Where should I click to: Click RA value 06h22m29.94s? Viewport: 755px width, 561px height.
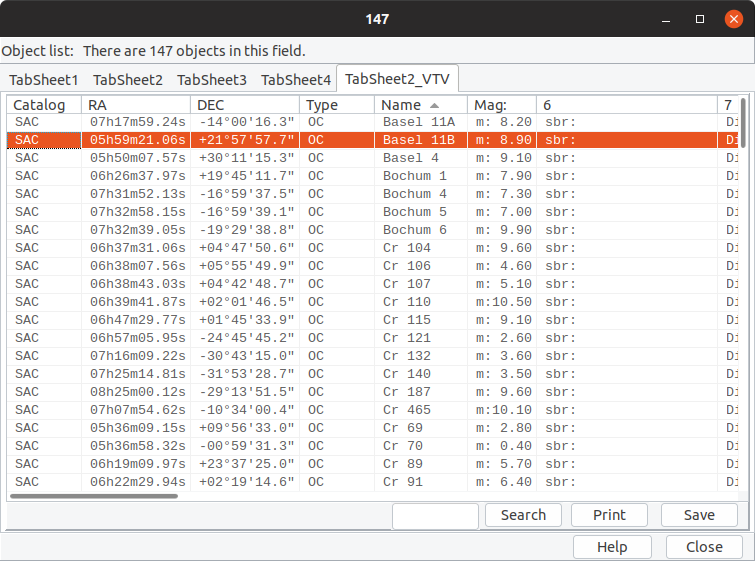tap(138, 482)
